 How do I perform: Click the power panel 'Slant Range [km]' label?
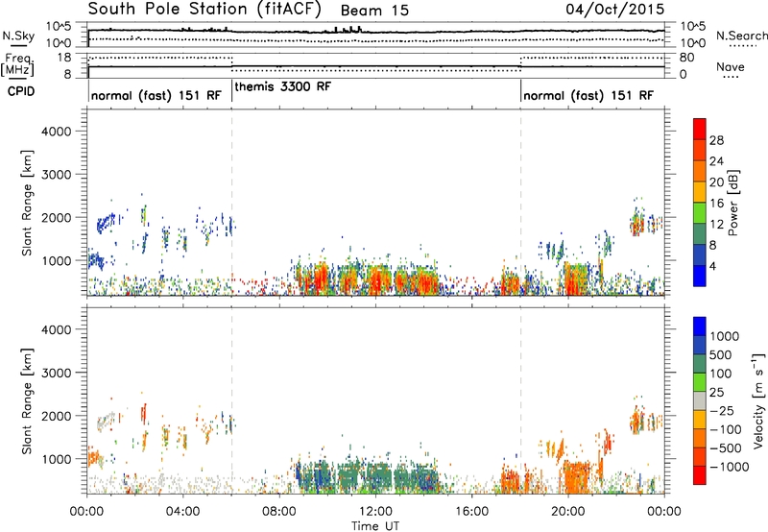coord(27,203)
